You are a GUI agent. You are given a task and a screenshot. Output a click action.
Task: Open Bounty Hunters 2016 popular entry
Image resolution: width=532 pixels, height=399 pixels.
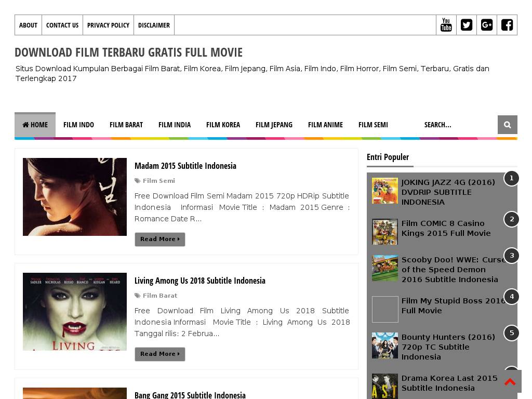[x=448, y=347]
